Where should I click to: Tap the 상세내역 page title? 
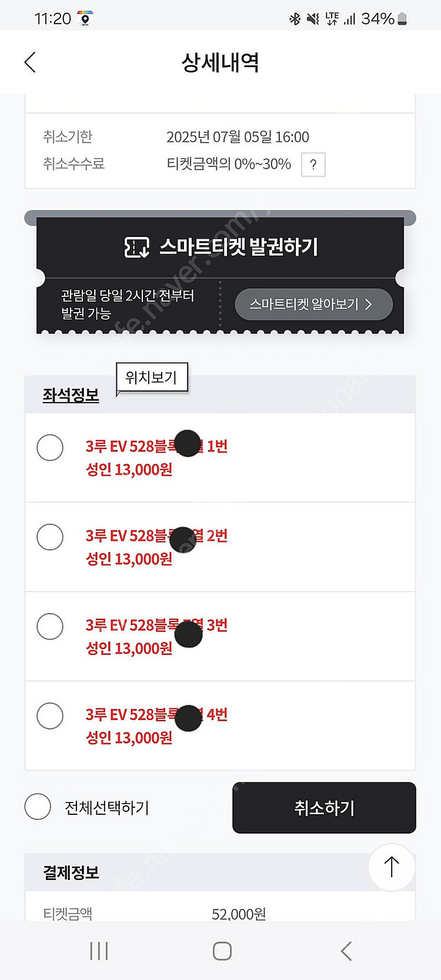click(220, 62)
